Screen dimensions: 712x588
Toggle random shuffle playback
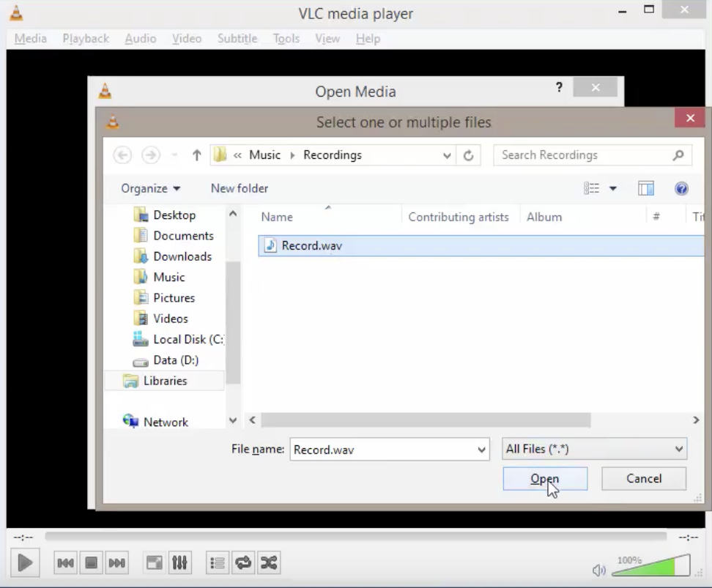click(x=269, y=562)
